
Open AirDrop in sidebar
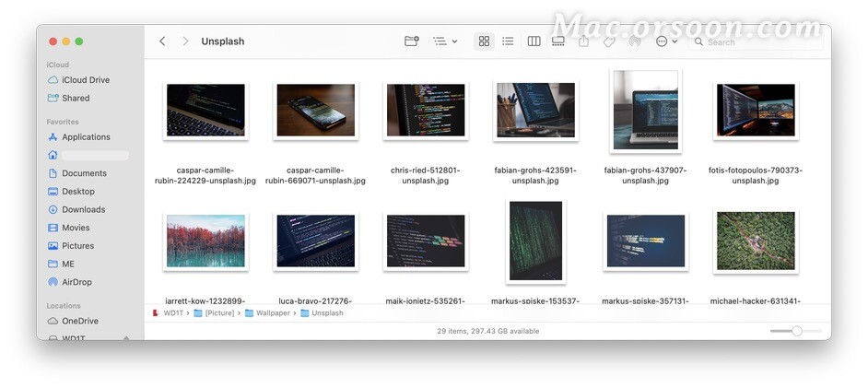(76, 282)
